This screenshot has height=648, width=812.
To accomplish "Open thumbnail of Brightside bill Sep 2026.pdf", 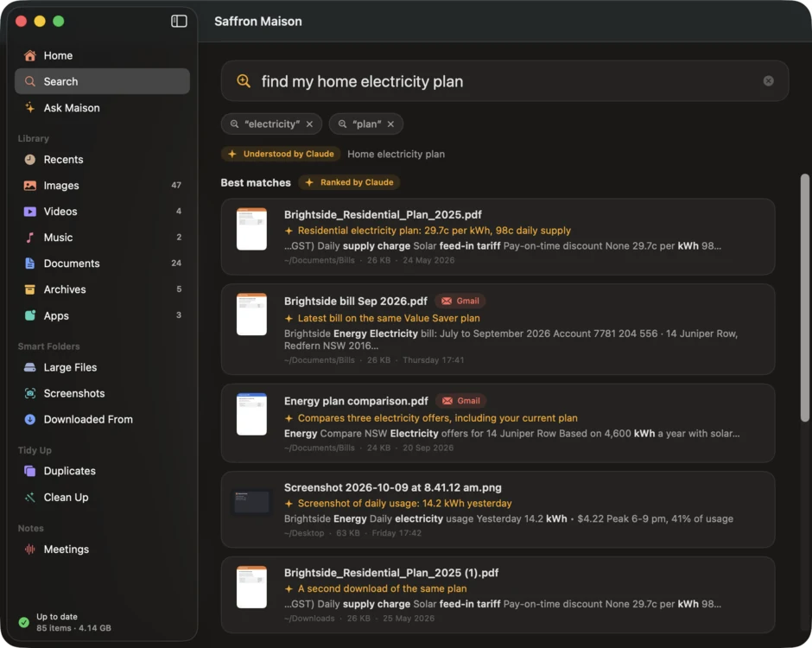I will [x=251, y=314].
